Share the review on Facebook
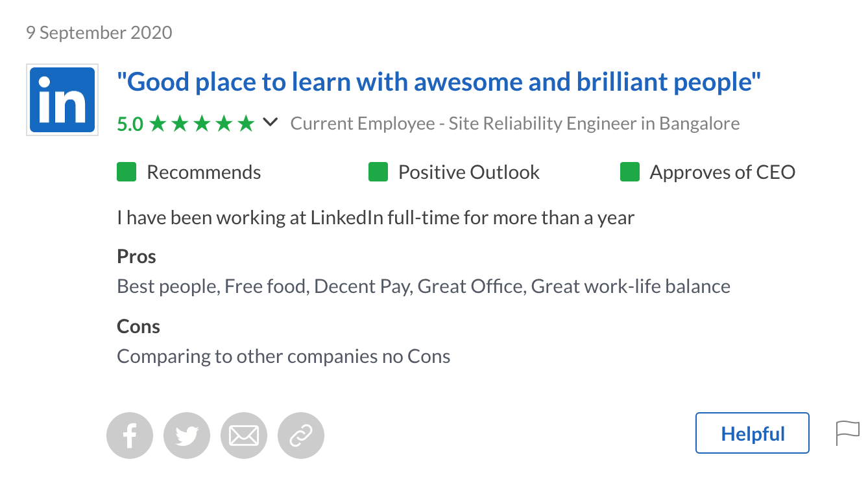This screenshot has height=477, width=868. [x=130, y=435]
